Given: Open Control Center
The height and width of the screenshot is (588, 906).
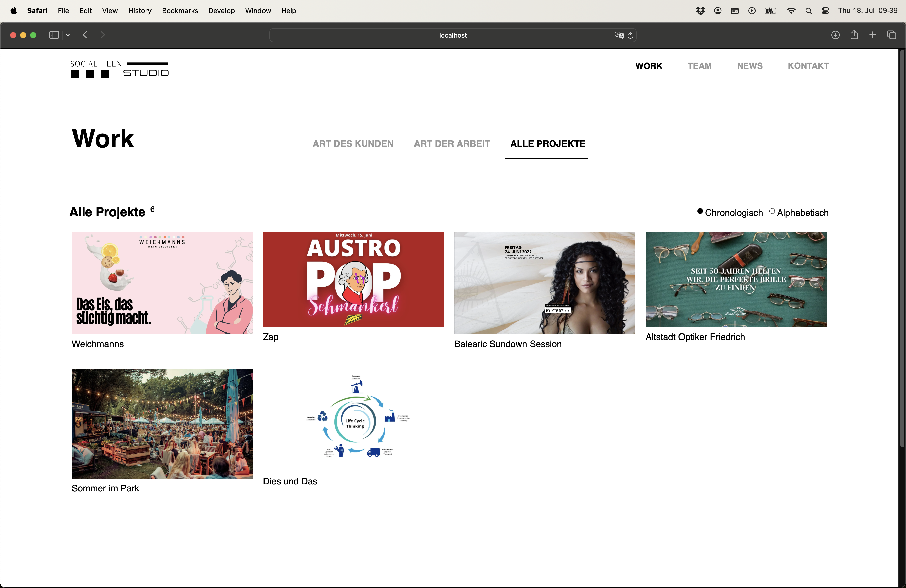Looking at the screenshot, I should point(825,11).
